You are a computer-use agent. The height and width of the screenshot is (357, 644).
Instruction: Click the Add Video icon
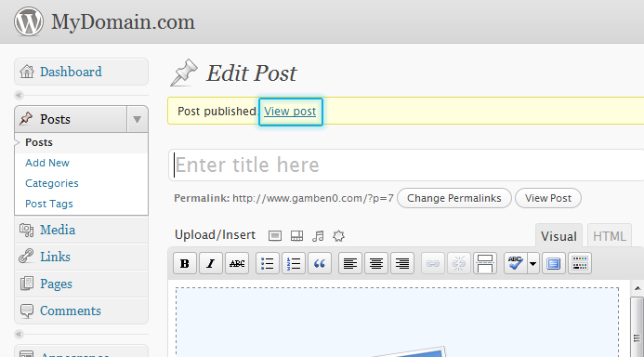(297, 236)
